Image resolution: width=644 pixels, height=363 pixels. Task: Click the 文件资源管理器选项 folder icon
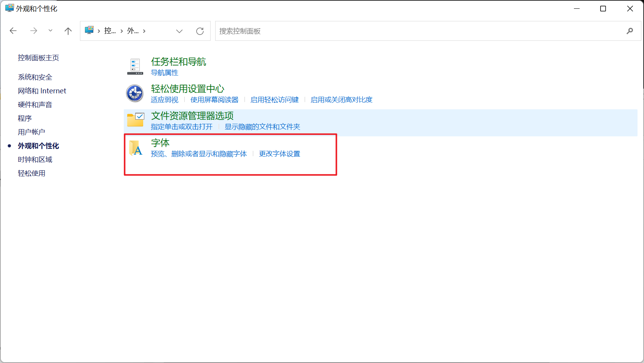(135, 120)
